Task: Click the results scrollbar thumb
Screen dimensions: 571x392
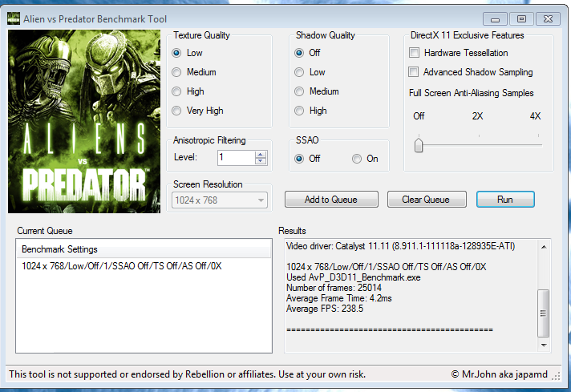Action: 543,313
